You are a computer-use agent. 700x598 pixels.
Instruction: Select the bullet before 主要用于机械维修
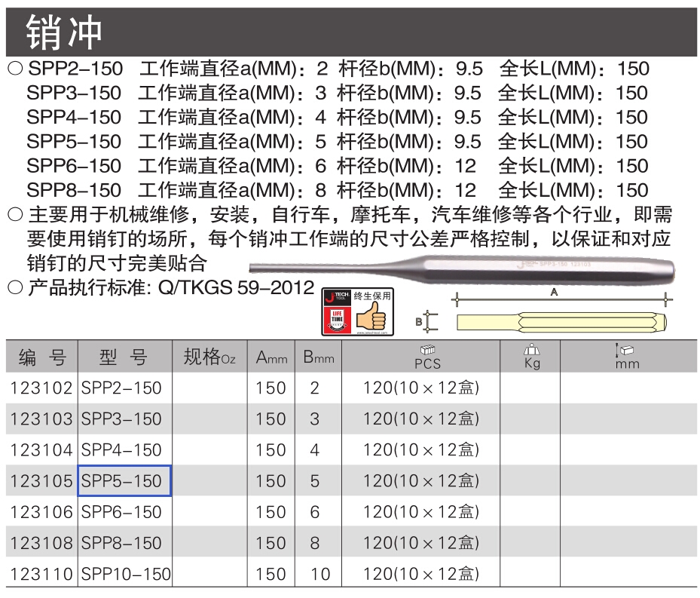point(15,214)
